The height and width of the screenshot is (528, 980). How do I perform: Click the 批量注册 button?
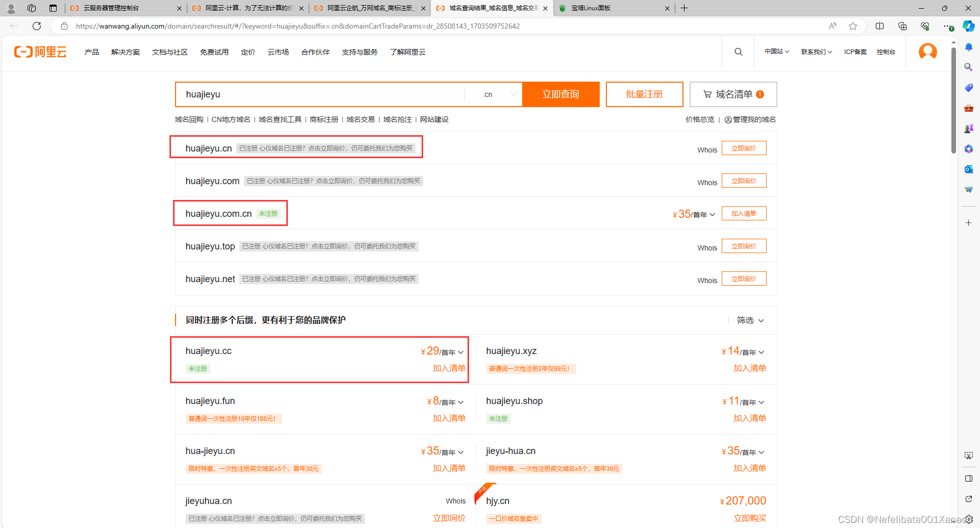tap(644, 94)
